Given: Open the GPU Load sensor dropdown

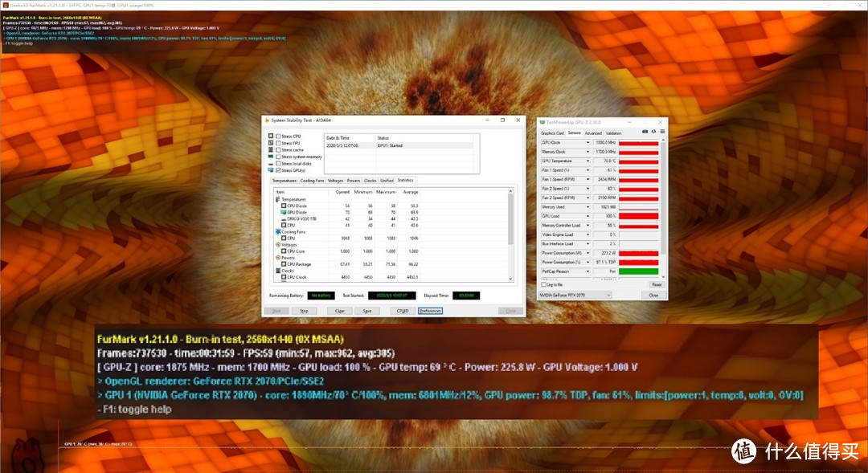Looking at the screenshot, I should [588, 216].
